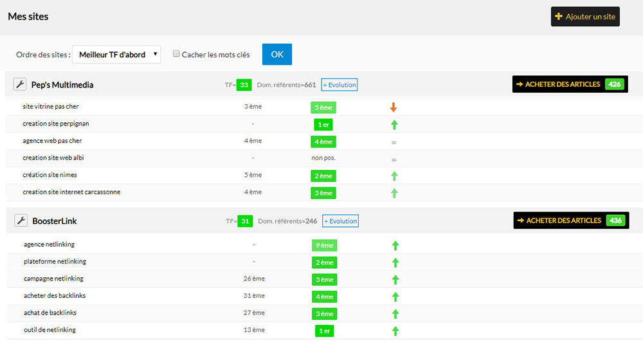Image resolution: width=643 pixels, height=364 pixels.
Task: Select keyword création site nimes
Action: point(50,175)
